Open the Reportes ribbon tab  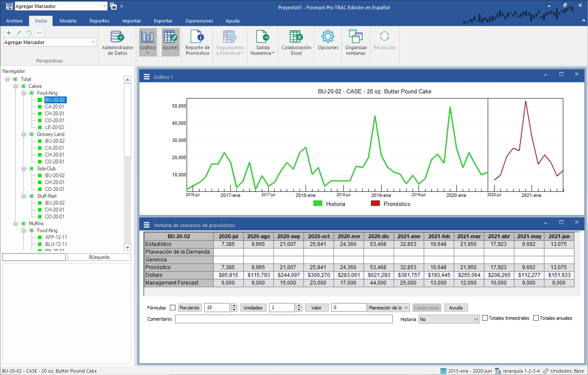pos(99,21)
